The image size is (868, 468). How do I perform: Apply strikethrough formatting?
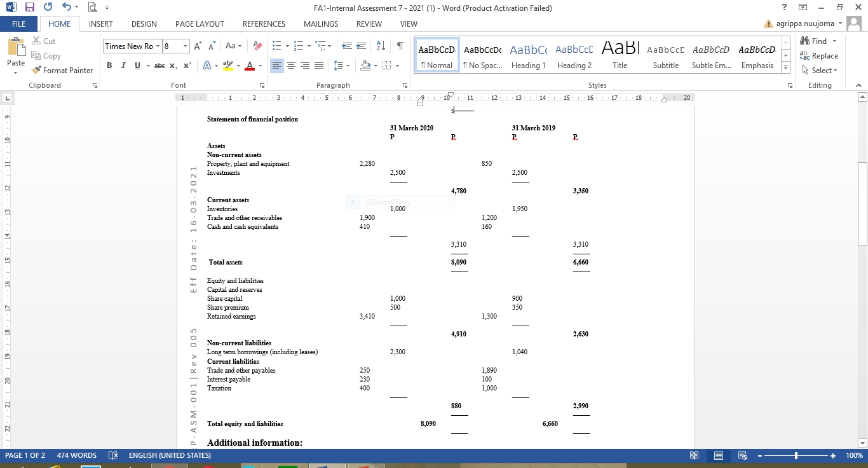(159, 65)
